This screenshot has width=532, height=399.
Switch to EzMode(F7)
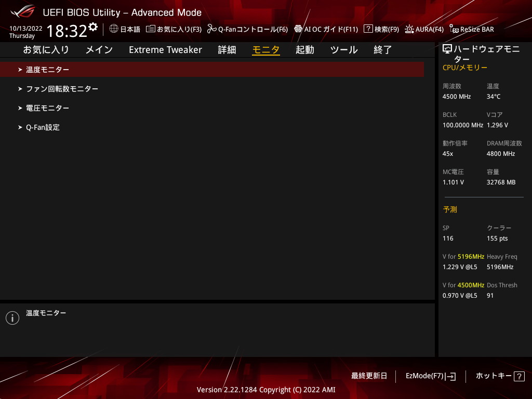point(431,376)
